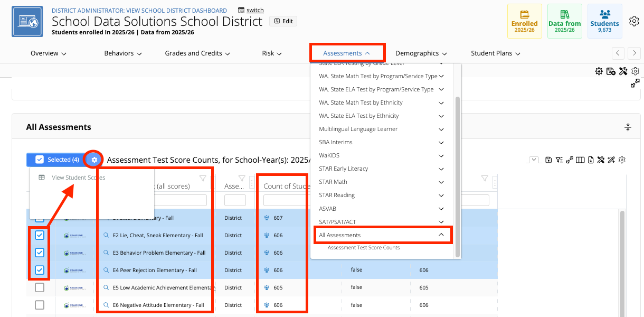The image size is (644, 317).
Task: Check the E6 Negative Attitude row checkbox
Action: (x=40, y=305)
